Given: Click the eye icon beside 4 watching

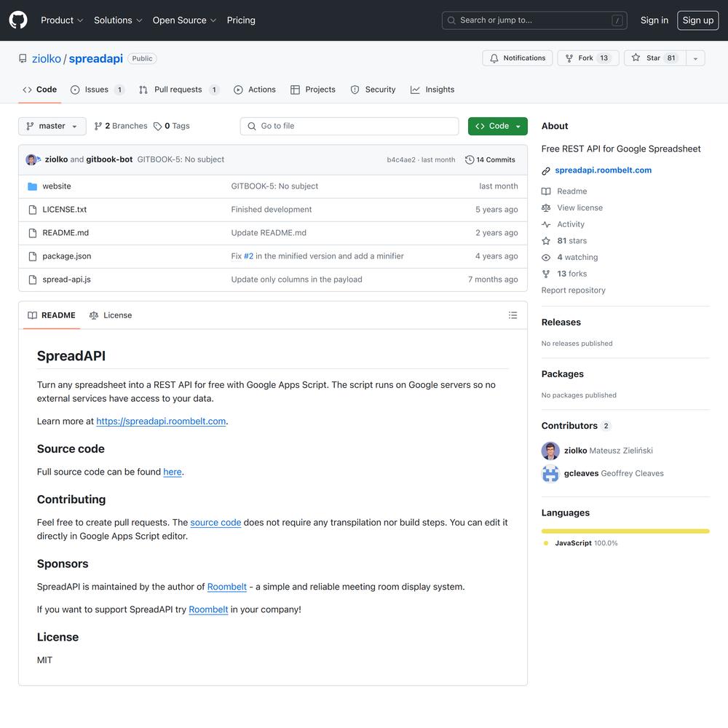Looking at the screenshot, I should point(546,258).
